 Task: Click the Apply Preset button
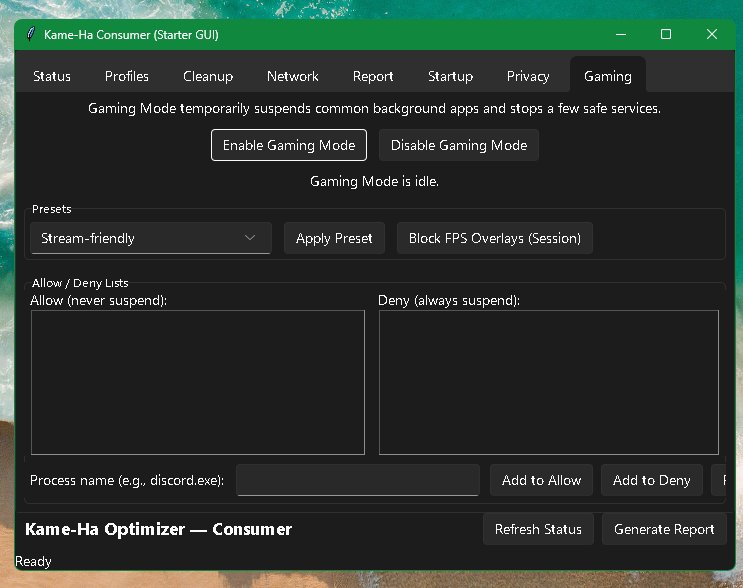(x=334, y=238)
